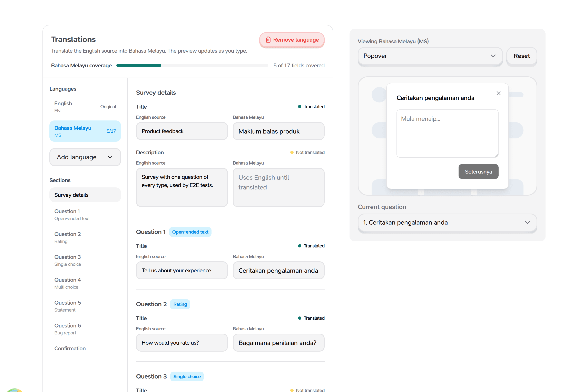Edit the Bagaimana penilaian anda translation field

pos(278,343)
